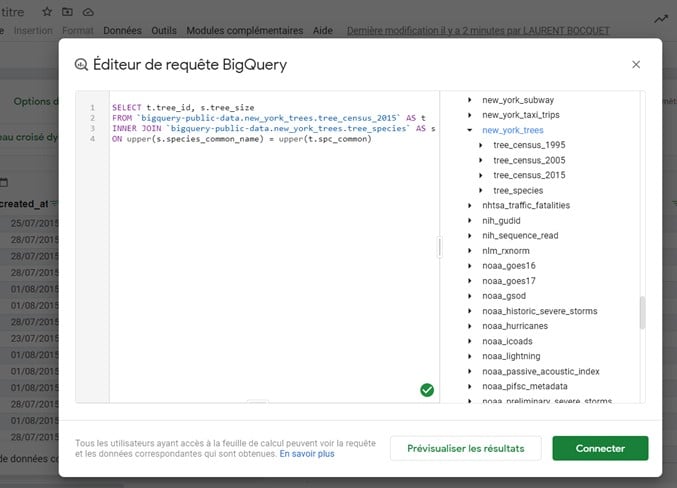
Task: Click the green query validation checkmark
Action: [x=427, y=390]
